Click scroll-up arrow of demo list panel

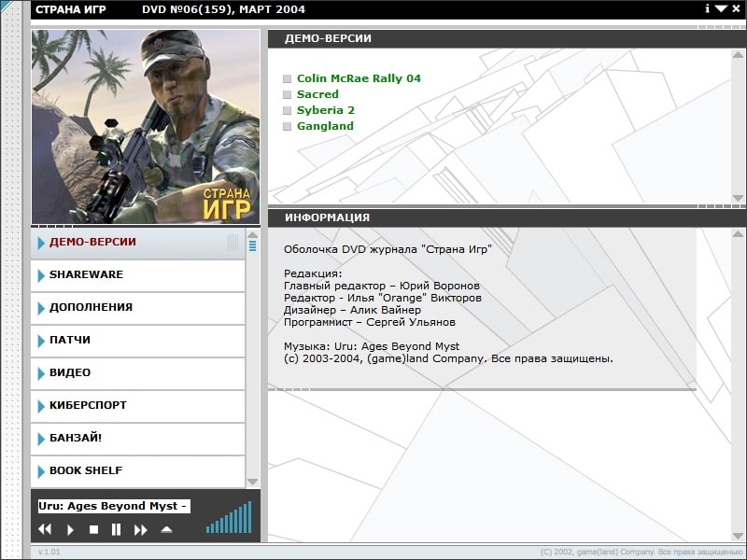[738, 55]
